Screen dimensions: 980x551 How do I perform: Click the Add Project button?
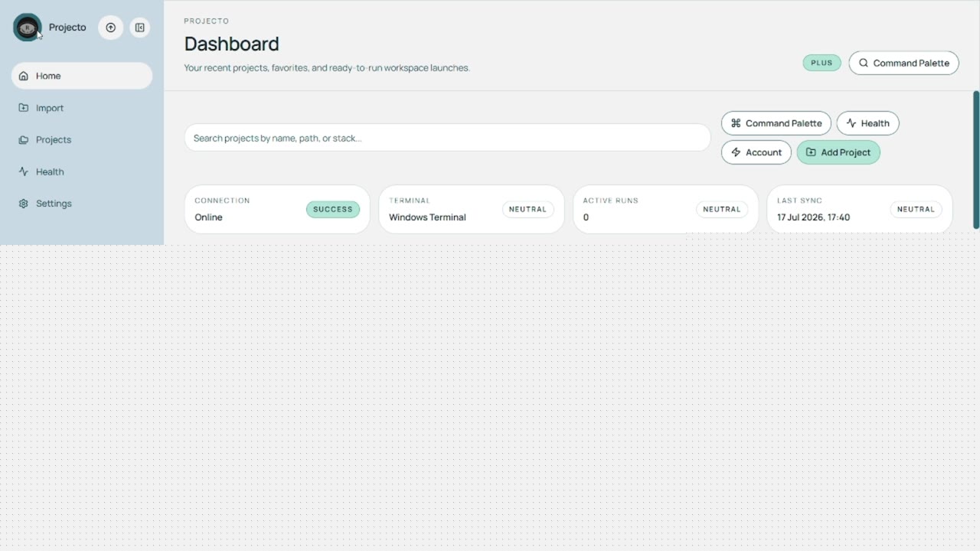click(838, 152)
